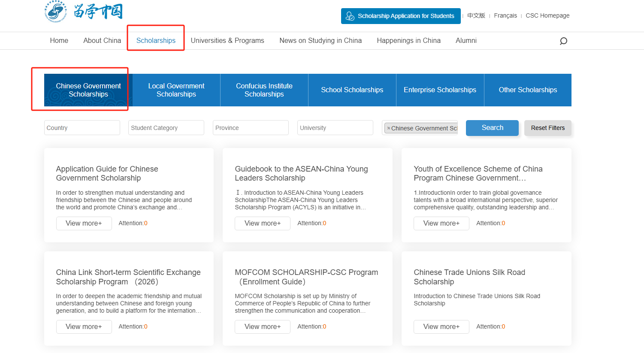Click description starting 'In order to strengthen mutual understanding'

coord(124,200)
